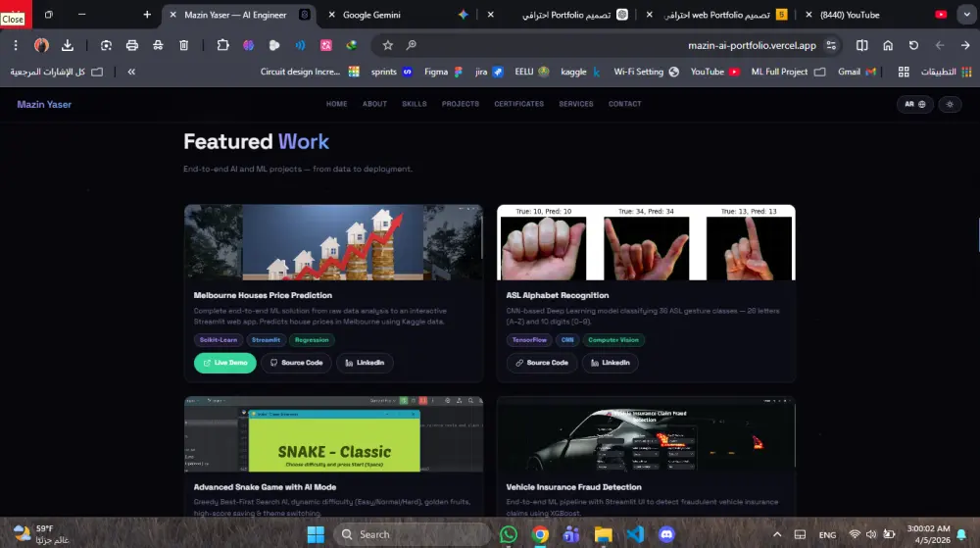Go to the CERTIFICATES nav item
980x548 pixels.
[518, 104]
